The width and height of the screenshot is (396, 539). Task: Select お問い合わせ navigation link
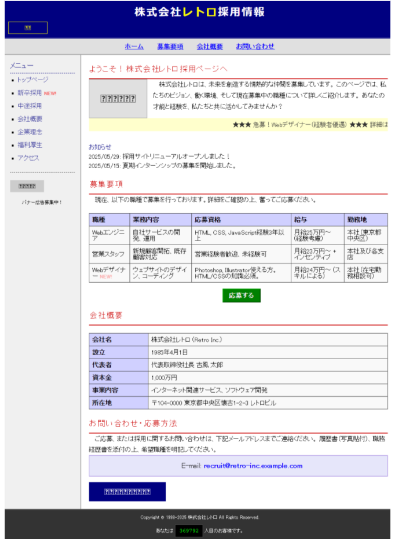point(255,46)
